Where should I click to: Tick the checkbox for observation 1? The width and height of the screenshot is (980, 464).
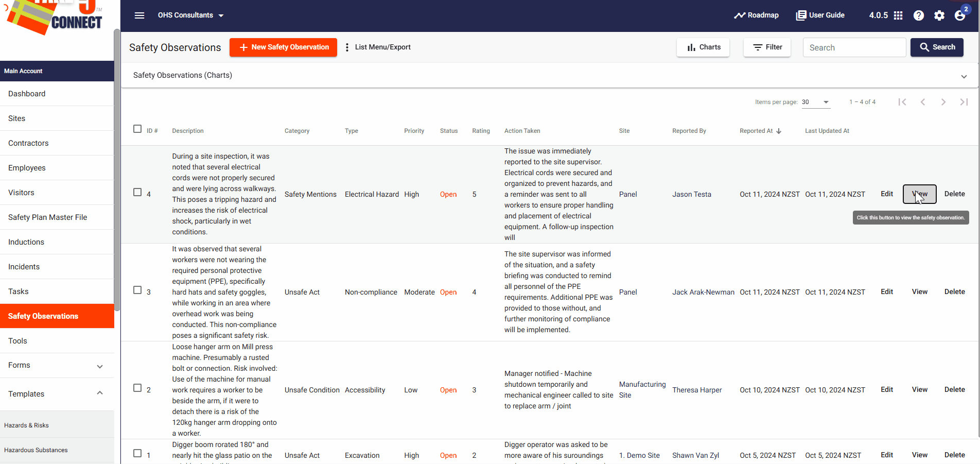[137, 453]
